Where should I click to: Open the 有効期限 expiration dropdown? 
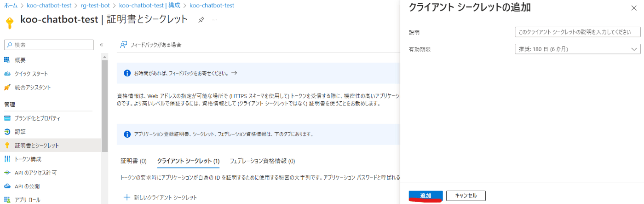click(x=577, y=49)
